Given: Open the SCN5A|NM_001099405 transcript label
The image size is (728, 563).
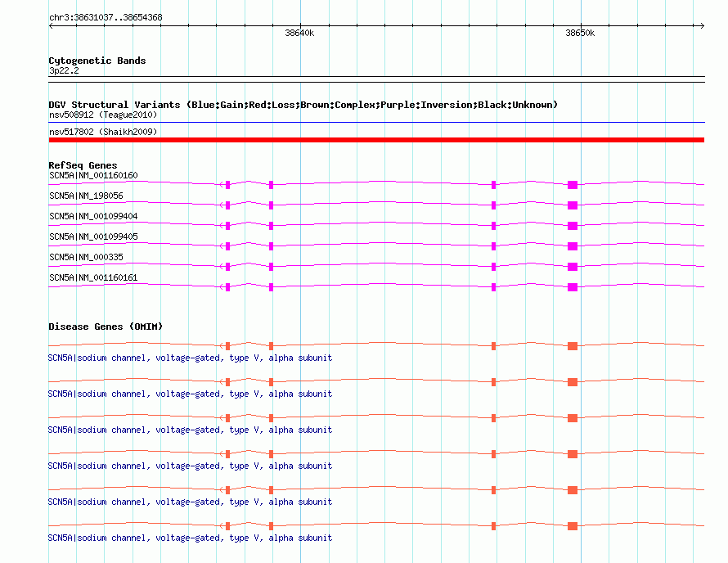Looking at the screenshot, I should click(x=93, y=236).
